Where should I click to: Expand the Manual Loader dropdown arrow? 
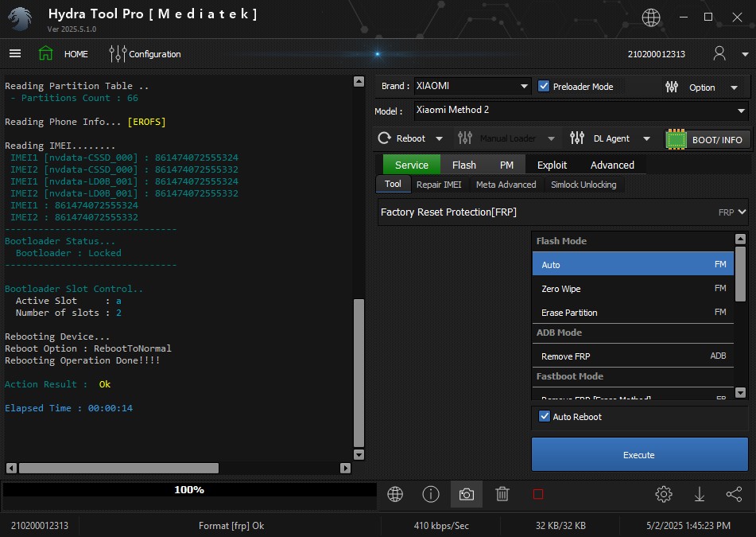click(551, 139)
